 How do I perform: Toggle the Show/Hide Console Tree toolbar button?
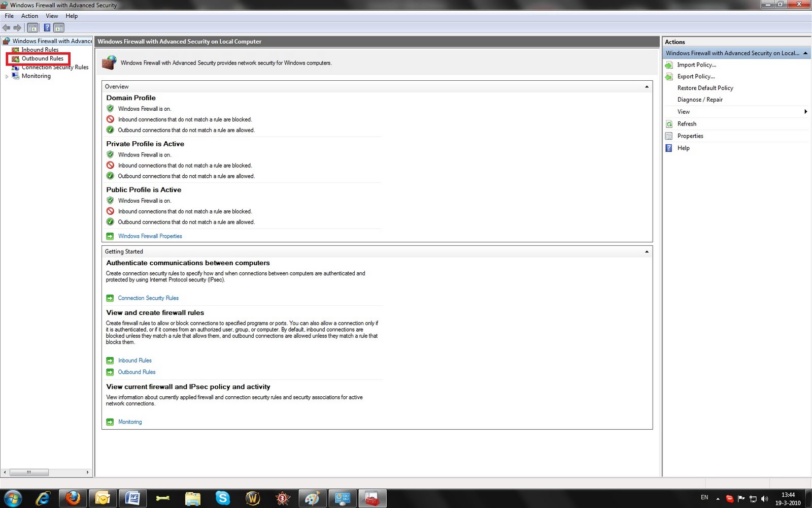(x=32, y=28)
